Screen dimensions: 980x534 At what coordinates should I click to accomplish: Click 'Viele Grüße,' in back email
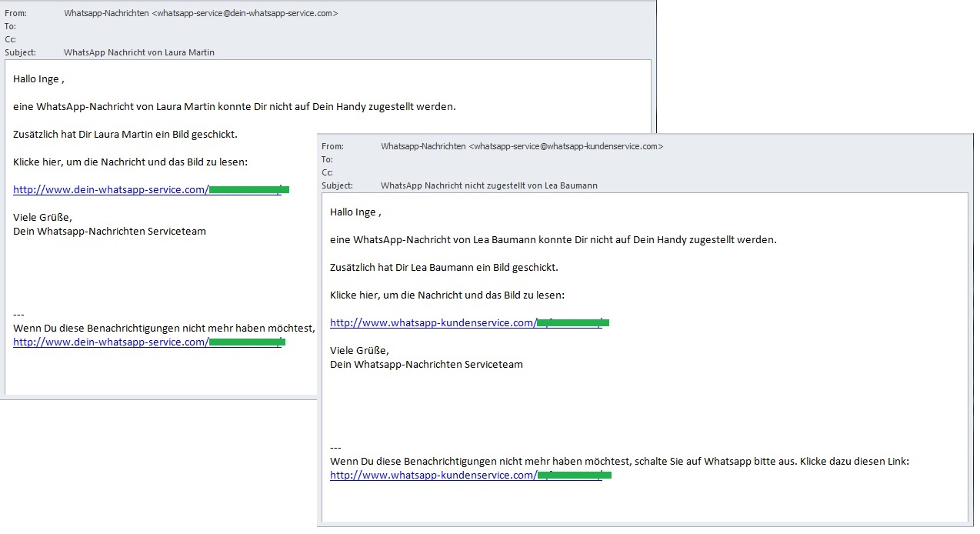coord(42,217)
